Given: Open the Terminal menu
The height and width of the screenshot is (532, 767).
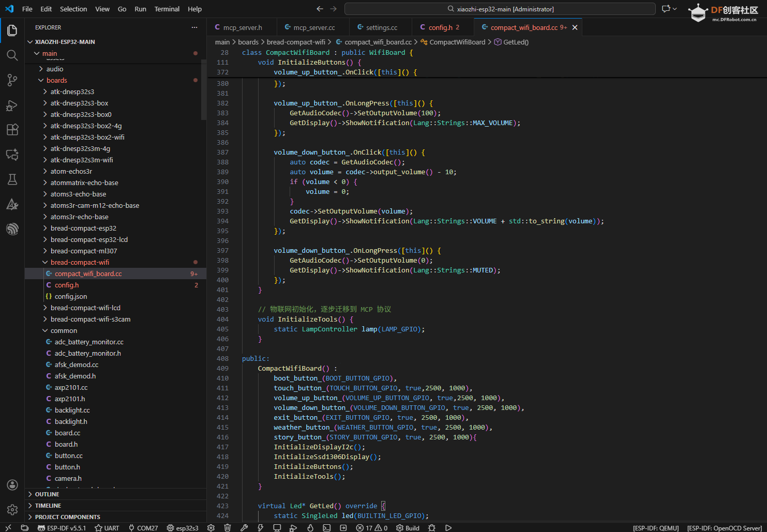Looking at the screenshot, I should coord(167,9).
